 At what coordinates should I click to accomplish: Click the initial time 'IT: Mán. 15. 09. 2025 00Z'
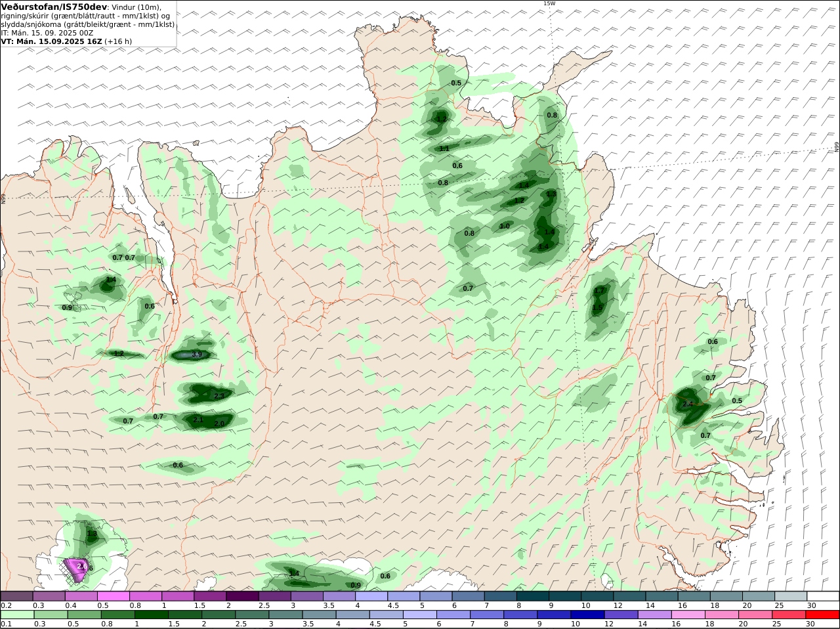47,33
